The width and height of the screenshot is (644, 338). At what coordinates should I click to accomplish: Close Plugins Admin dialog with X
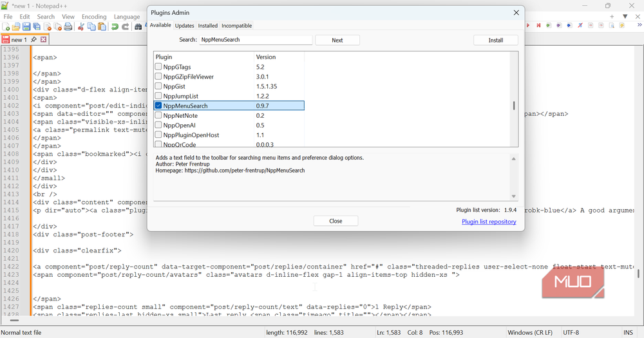516,13
